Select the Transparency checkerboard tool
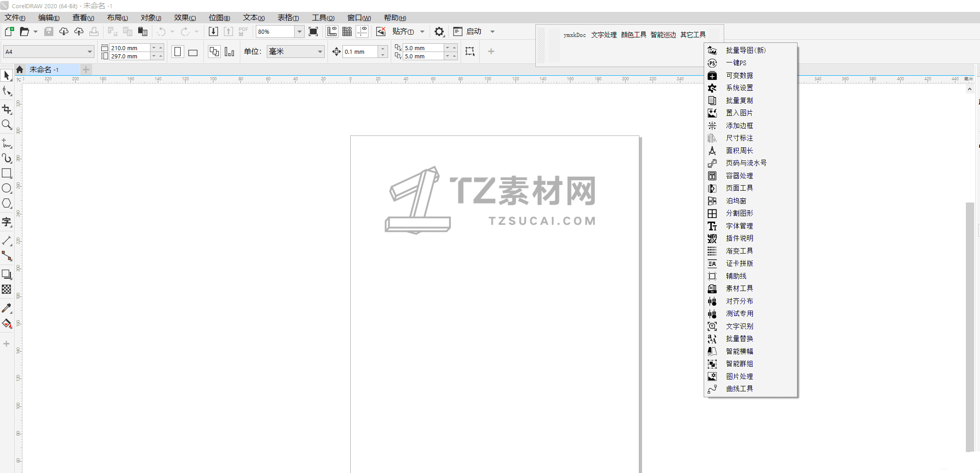 (6, 290)
